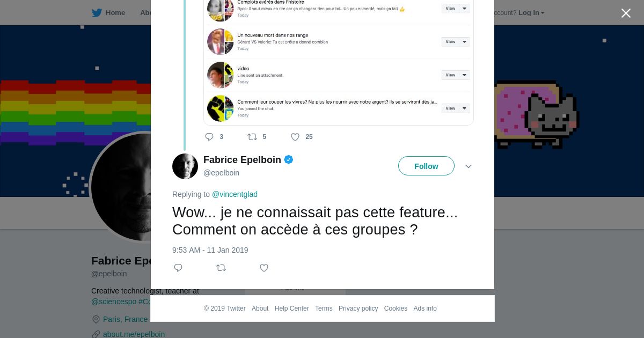The width and height of the screenshot is (644, 338).
Task: Close the tweet overlay with the X
Action: [626, 13]
